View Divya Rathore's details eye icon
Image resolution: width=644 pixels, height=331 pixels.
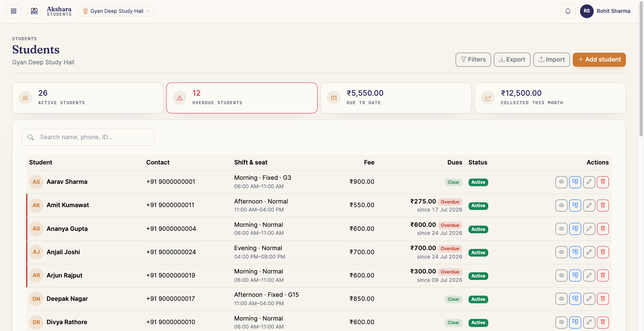point(561,322)
